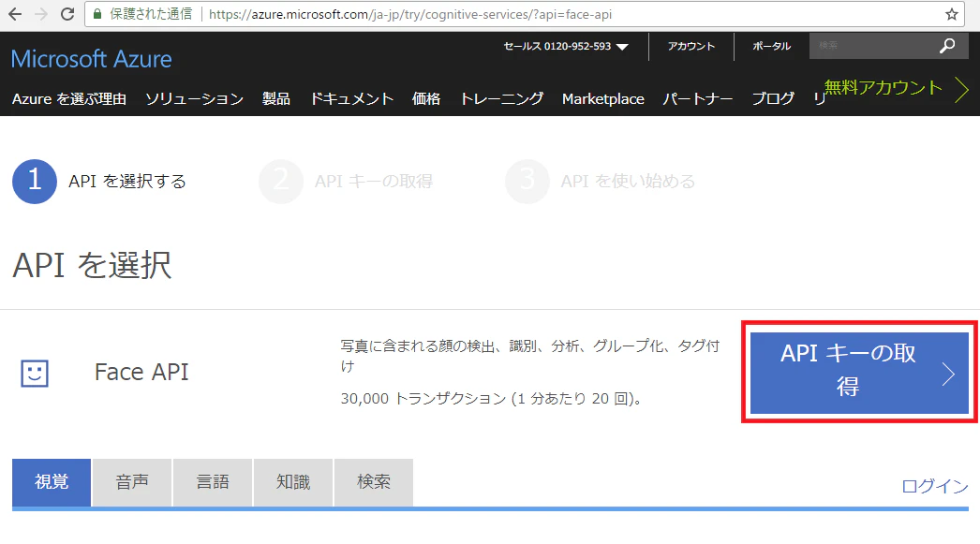This screenshot has width=980, height=544.
Task: Open the ドキュメント menu
Action: pos(352,98)
